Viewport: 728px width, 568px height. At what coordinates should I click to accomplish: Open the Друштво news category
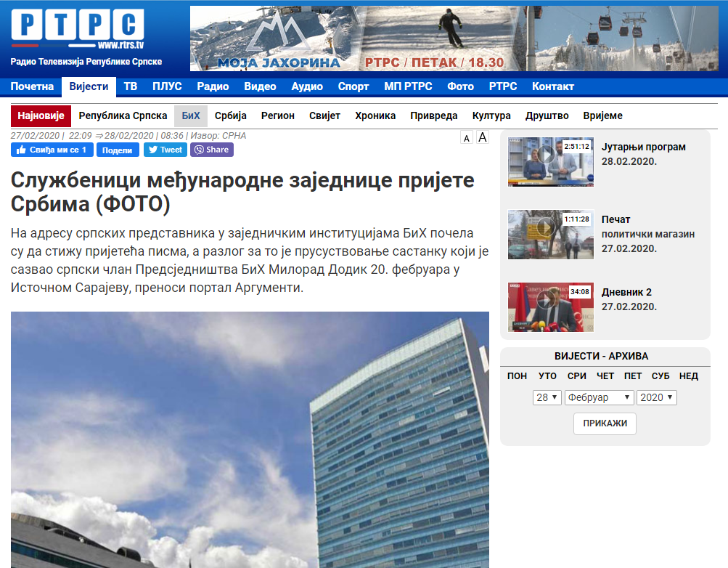547,115
